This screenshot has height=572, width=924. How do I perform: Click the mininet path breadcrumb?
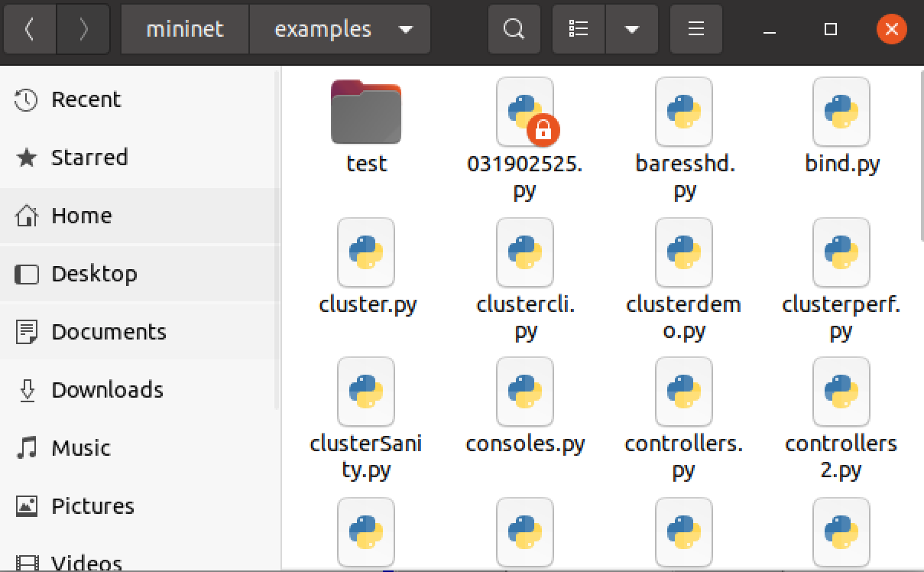point(185,30)
